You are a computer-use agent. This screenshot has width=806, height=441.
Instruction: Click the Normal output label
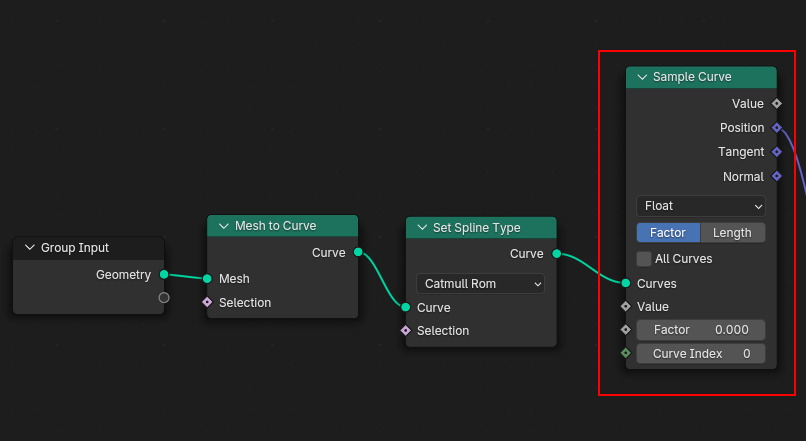click(x=743, y=177)
